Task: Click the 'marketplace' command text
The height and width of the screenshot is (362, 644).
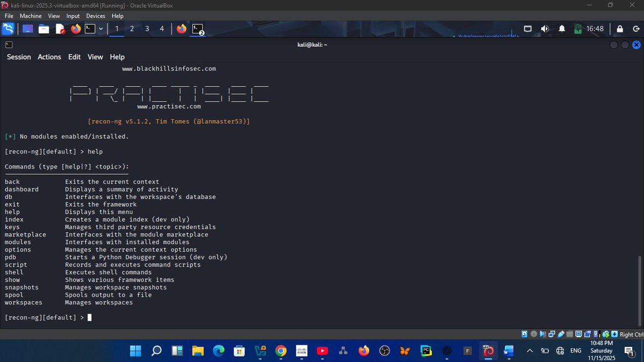Action: [25, 234]
